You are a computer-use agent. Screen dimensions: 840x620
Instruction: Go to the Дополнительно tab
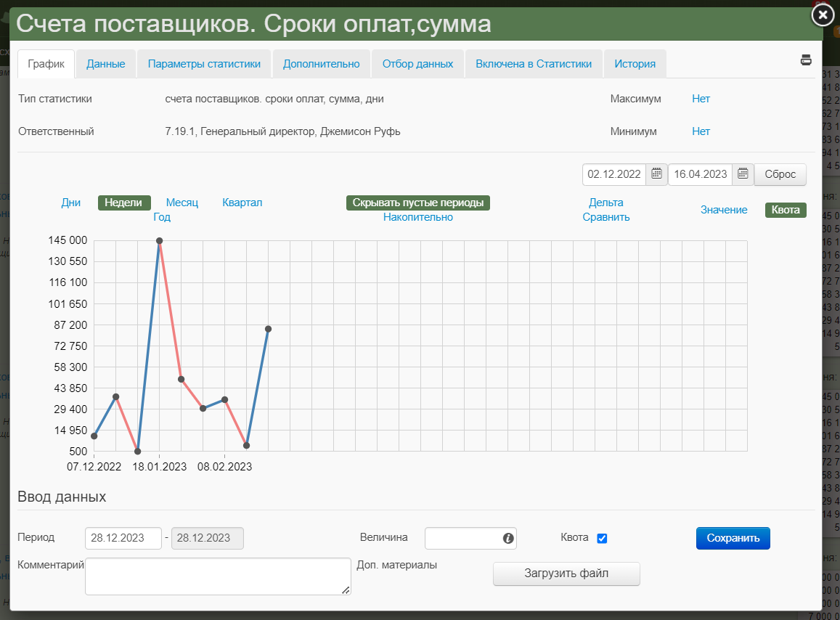(x=322, y=64)
